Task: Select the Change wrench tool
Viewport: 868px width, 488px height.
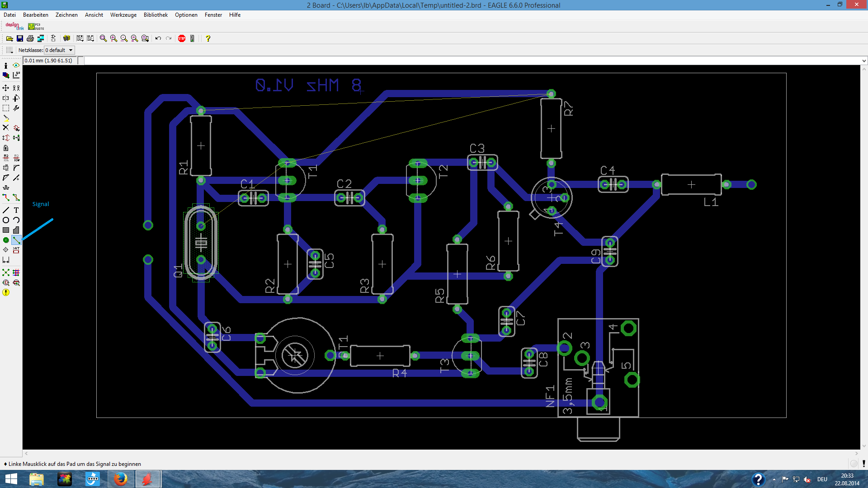Action: tap(16, 108)
